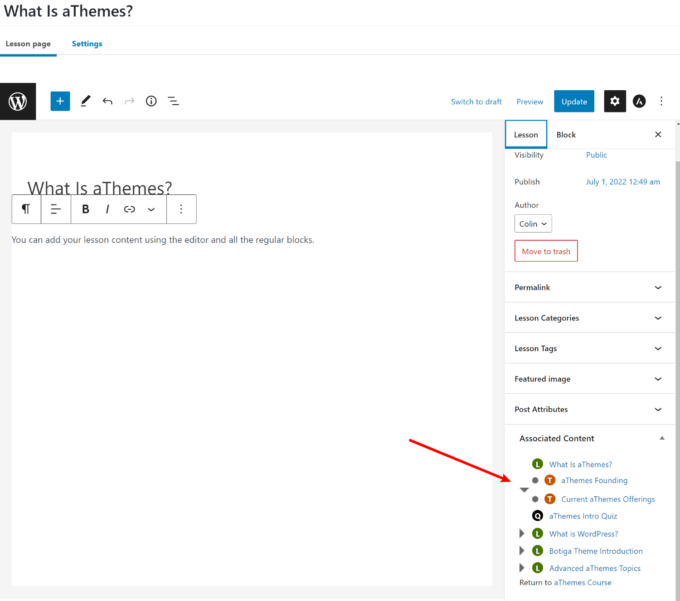Click the WordPress logo icon

(18, 101)
